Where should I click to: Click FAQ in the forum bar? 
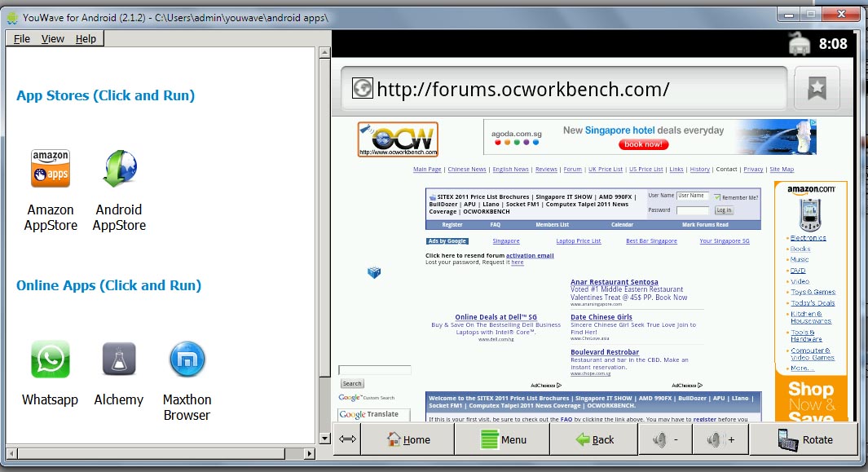pyautogui.click(x=495, y=225)
